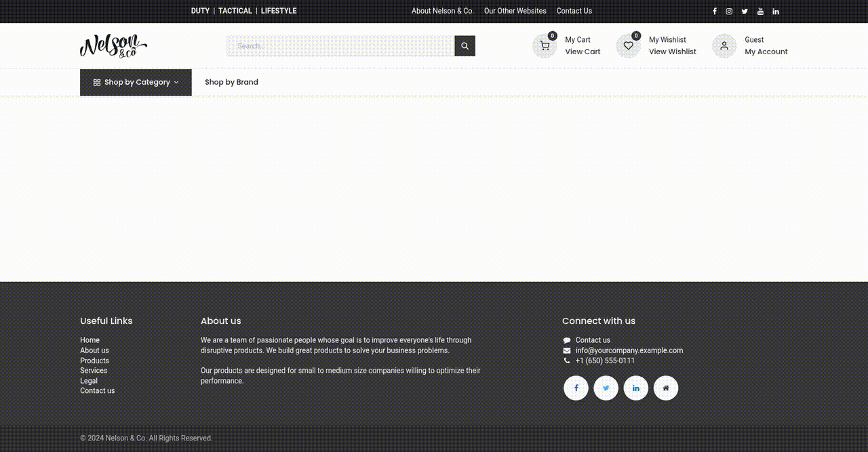Click phone number +1 (650) 555-0111
868x452 pixels.
click(x=605, y=361)
